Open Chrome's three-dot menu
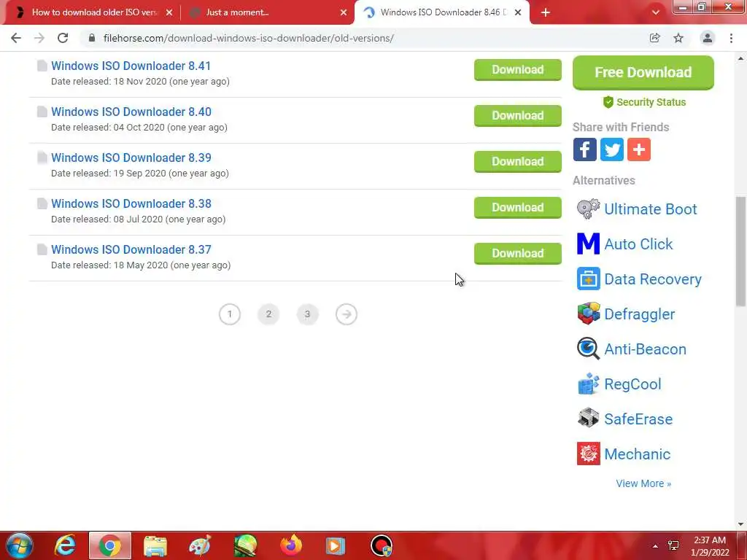 (731, 38)
